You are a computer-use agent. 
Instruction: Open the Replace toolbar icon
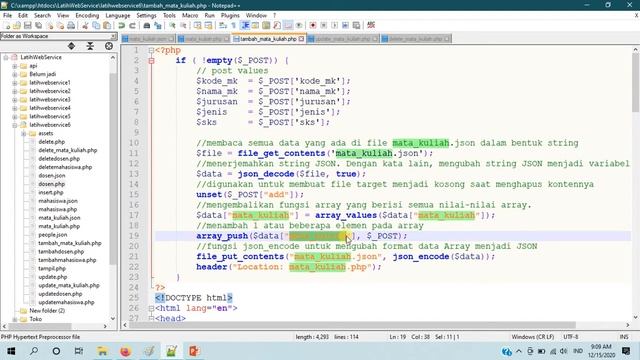pos(158,25)
